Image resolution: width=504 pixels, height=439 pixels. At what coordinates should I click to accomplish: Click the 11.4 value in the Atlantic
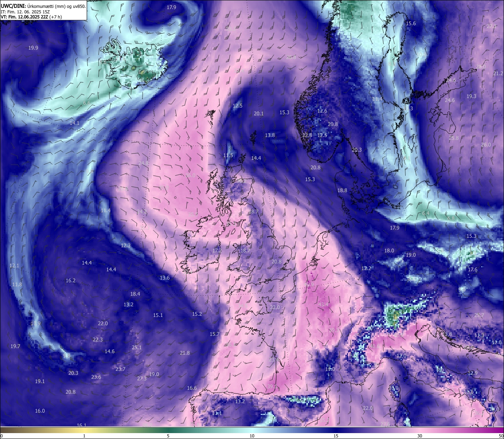[x=106, y=211]
